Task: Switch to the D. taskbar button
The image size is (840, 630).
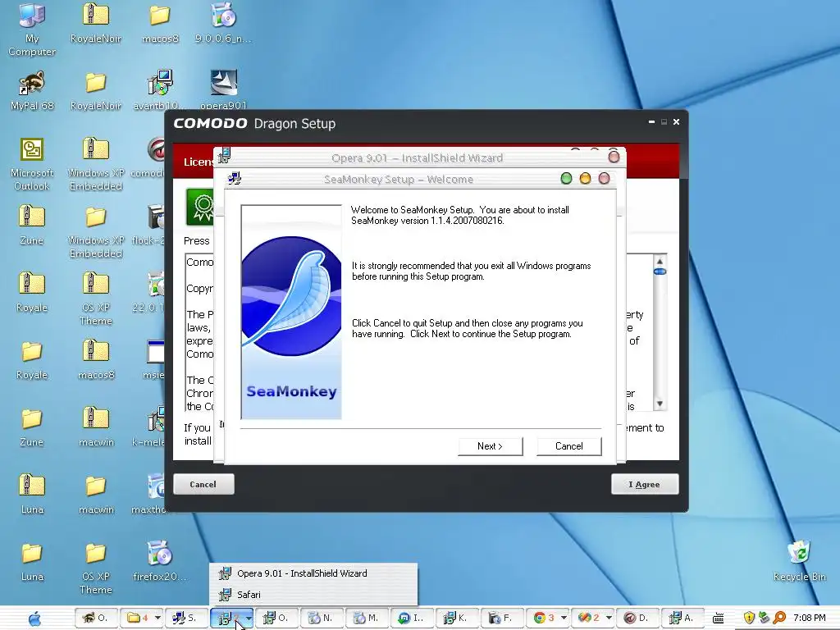Action: pos(637,619)
